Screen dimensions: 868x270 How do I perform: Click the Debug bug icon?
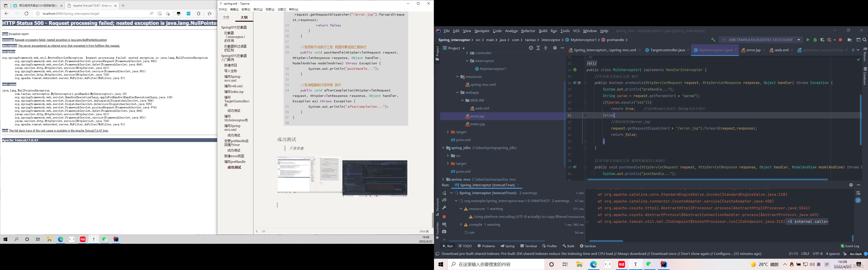click(x=815, y=40)
